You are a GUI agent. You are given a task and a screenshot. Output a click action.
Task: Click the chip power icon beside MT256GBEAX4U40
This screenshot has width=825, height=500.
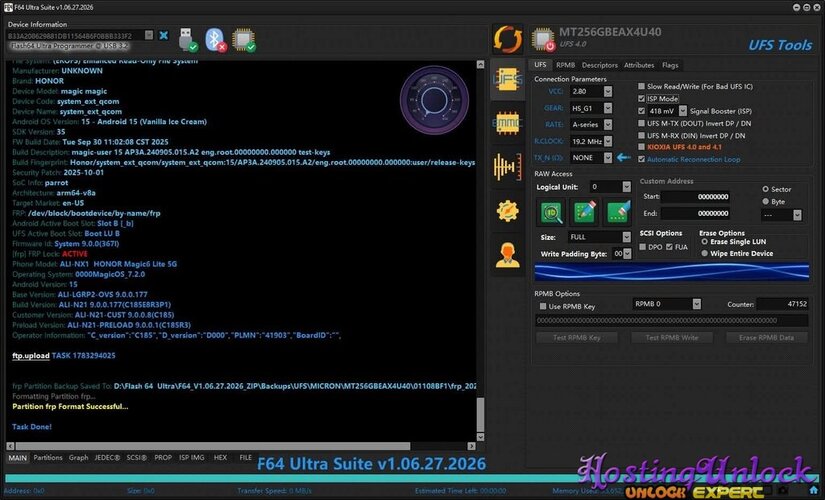coord(542,40)
